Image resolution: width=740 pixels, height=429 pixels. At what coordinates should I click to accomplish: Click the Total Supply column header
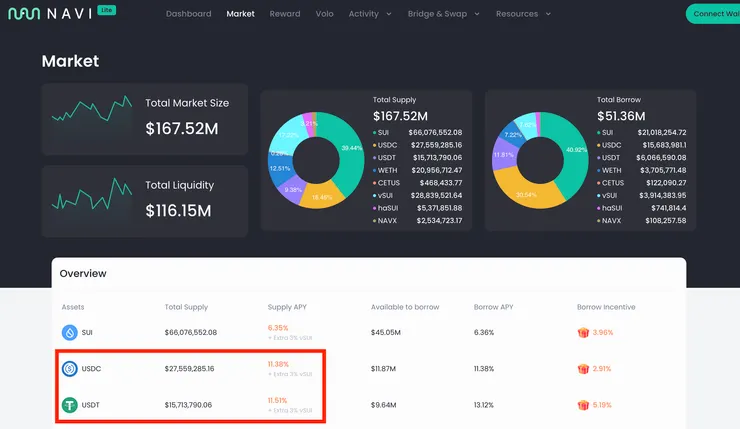click(186, 307)
